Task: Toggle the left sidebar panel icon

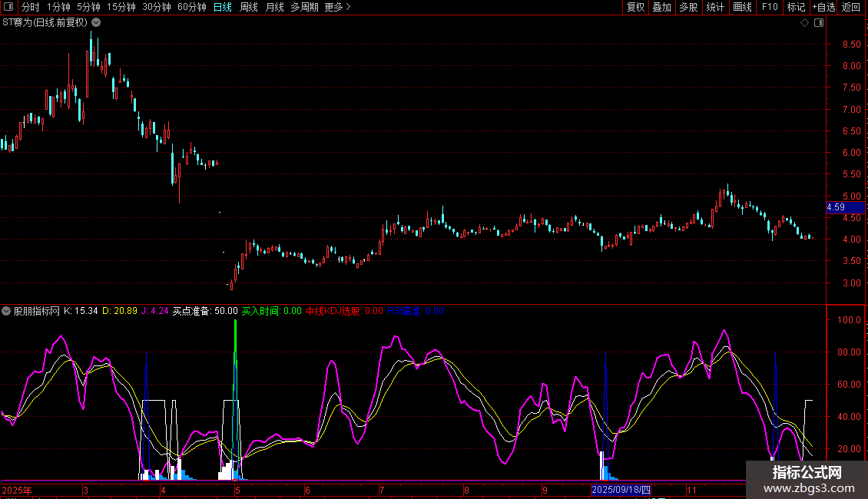Action: coord(7,8)
